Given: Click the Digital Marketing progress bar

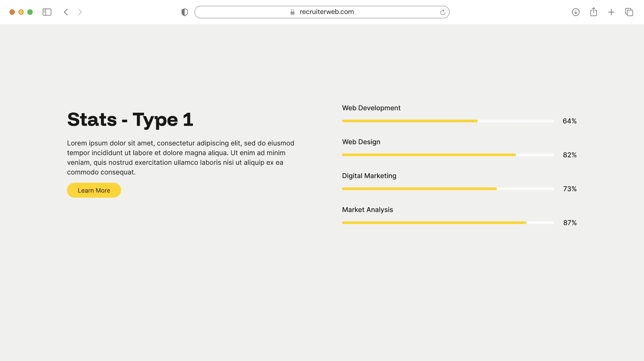Looking at the screenshot, I should coord(448,189).
